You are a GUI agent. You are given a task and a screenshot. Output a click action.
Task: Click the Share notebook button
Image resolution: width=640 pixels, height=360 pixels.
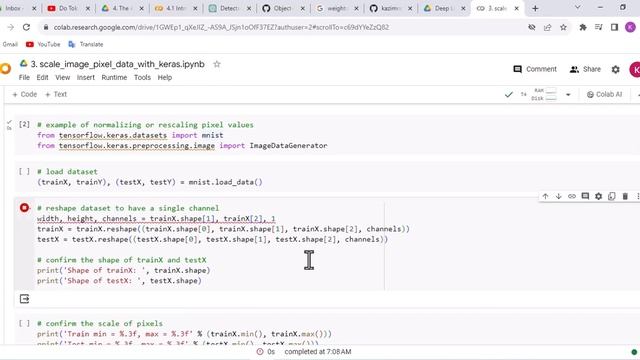click(x=585, y=69)
